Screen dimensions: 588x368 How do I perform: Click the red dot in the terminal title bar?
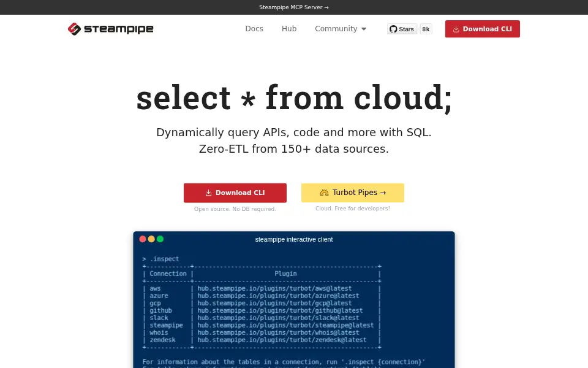pyautogui.click(x=143, y=239)
